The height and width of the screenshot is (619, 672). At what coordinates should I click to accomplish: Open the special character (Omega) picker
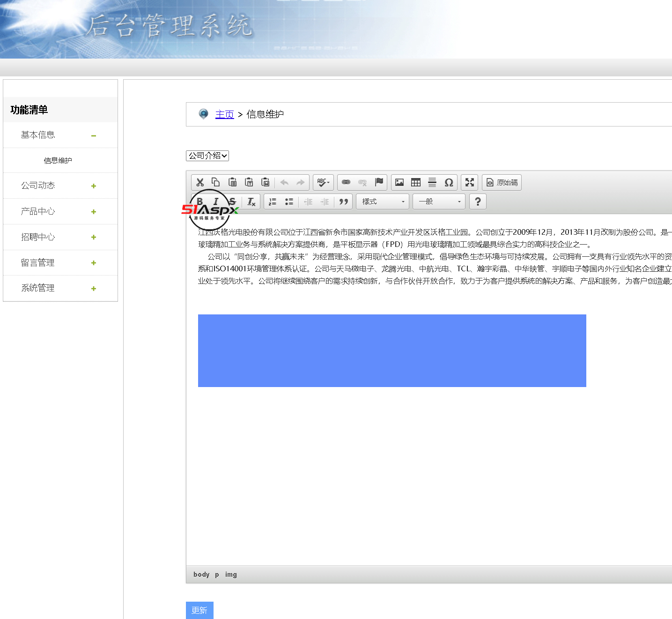click(x=449, y=182)
